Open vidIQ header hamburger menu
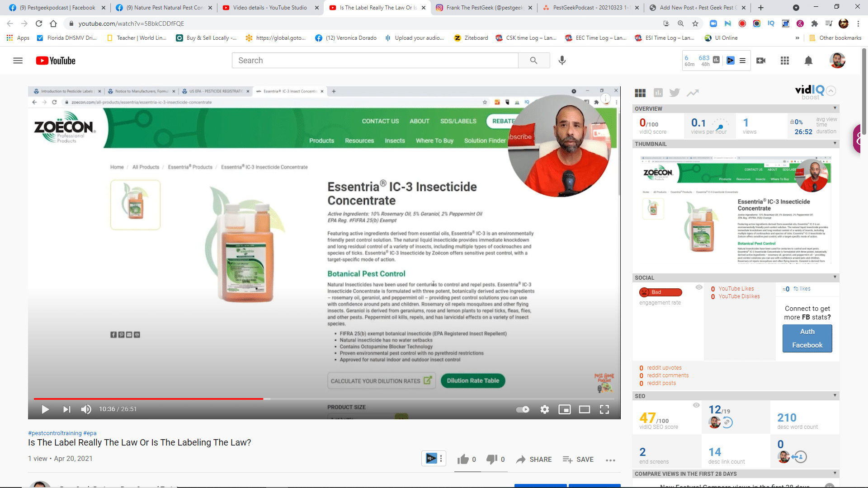 point(742,61)
